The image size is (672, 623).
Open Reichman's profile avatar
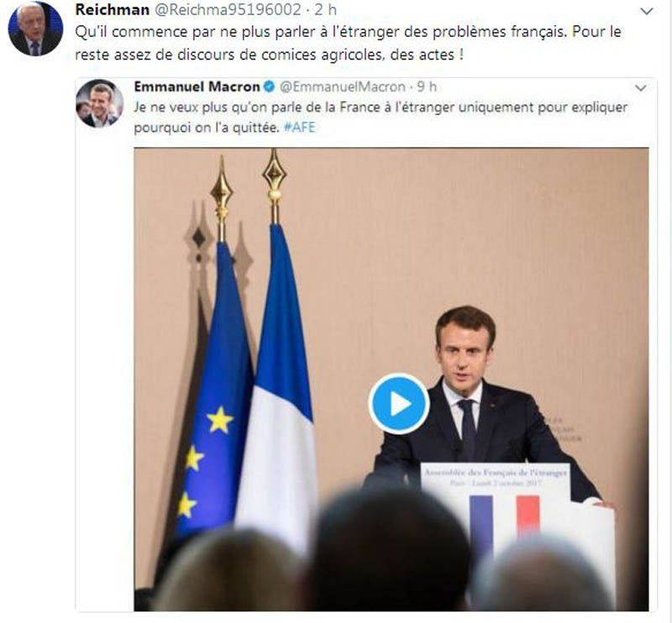point(35,29)
